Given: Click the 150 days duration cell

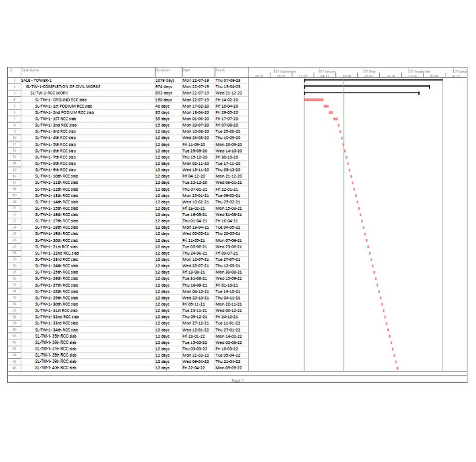Looking at the screenshot, I should [x=164, y=100].
